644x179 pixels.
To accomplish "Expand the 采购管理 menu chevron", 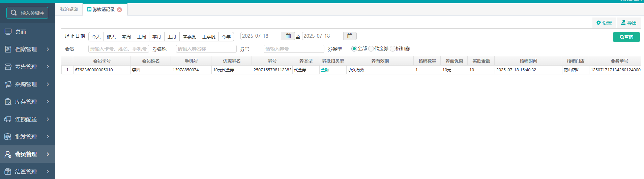I will point(48,84).
